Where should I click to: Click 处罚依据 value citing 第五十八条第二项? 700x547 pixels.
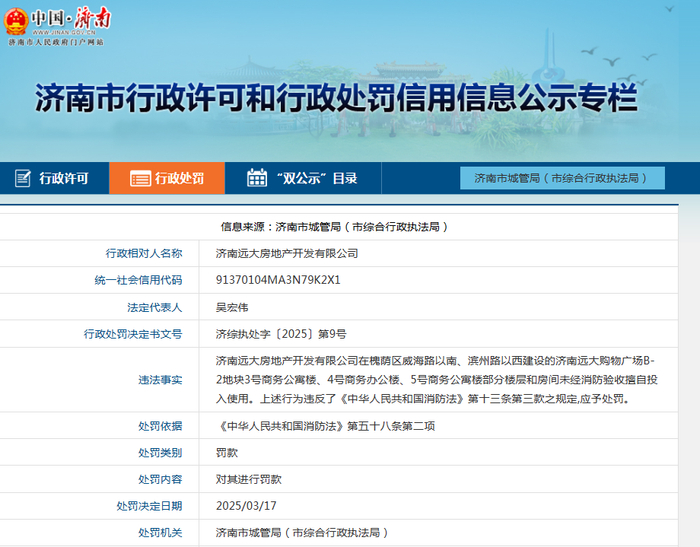click(x=325, y=426)
